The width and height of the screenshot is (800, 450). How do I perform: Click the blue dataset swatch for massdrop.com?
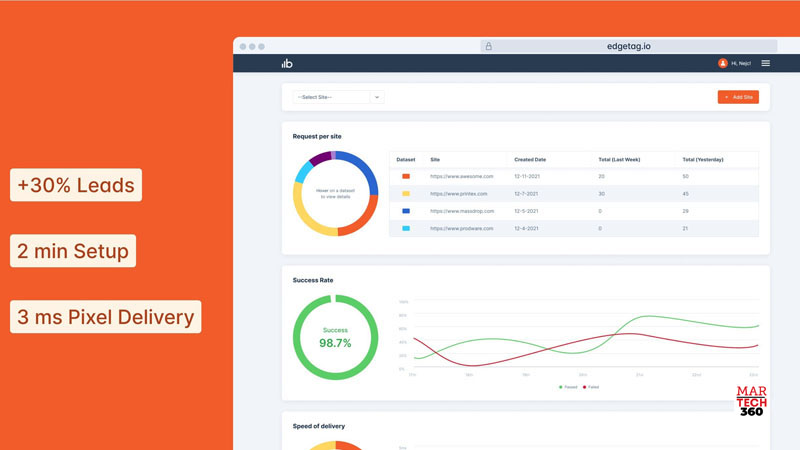[x=406, y=211]
